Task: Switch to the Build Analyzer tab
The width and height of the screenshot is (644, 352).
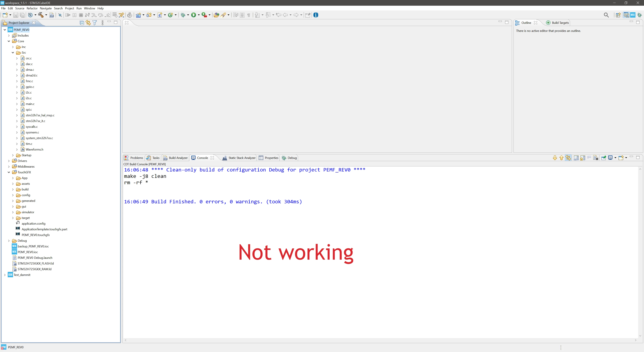Action: pyautogui.click(x=175, y=158)
